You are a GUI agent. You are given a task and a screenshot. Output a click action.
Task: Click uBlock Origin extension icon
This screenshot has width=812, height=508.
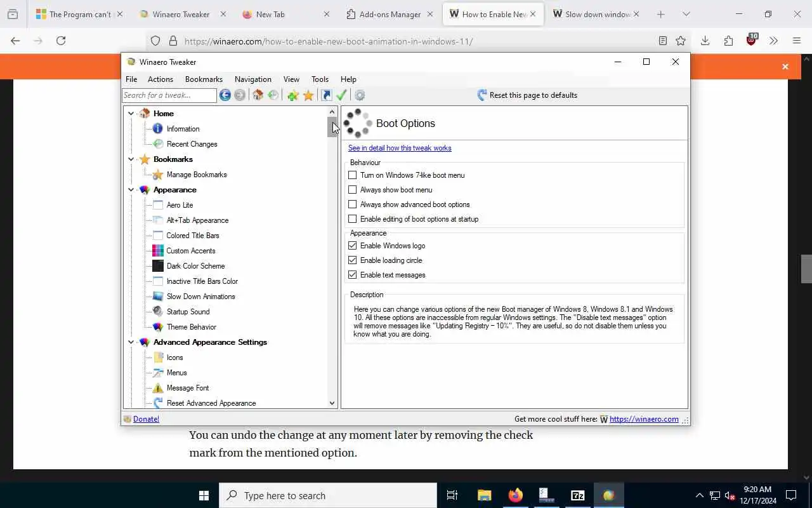click(x=752, y=41)
